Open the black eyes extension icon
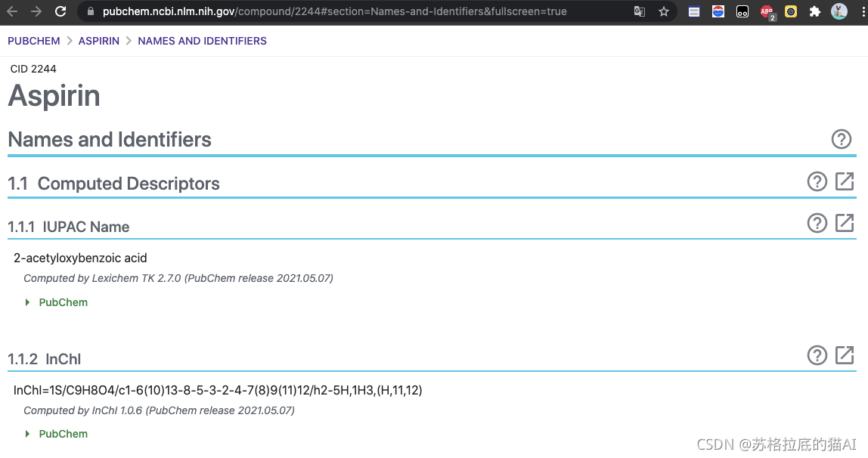This screenshot has height=458, width=868. [x=742, y=11]
